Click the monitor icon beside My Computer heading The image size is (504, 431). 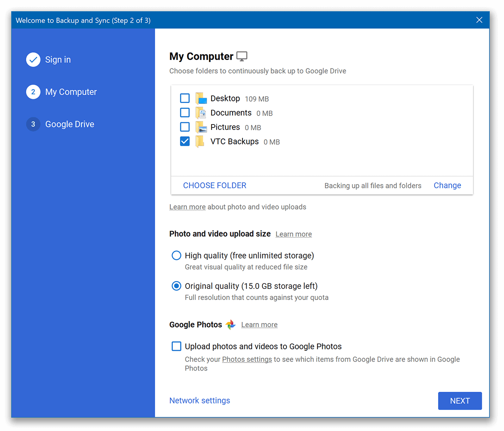pos(242,56)
